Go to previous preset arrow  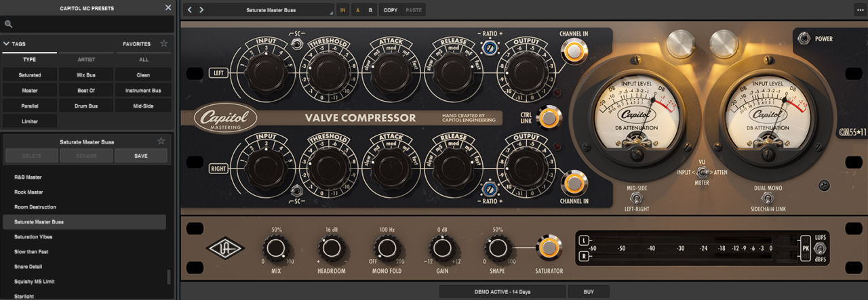(190, 10)
